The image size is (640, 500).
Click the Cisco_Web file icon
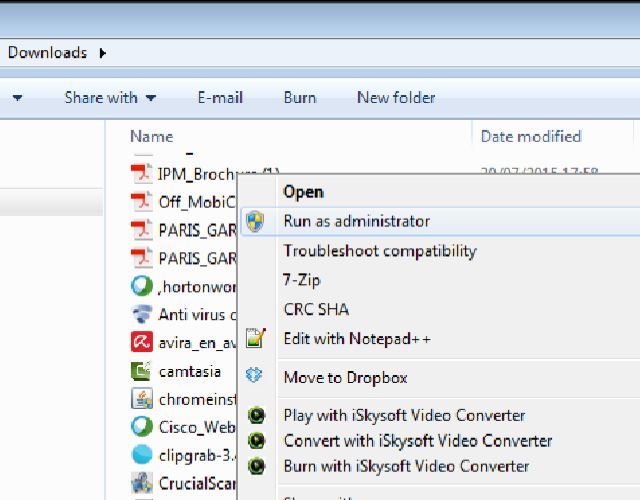pyautogui.click(x=142, y=427)
